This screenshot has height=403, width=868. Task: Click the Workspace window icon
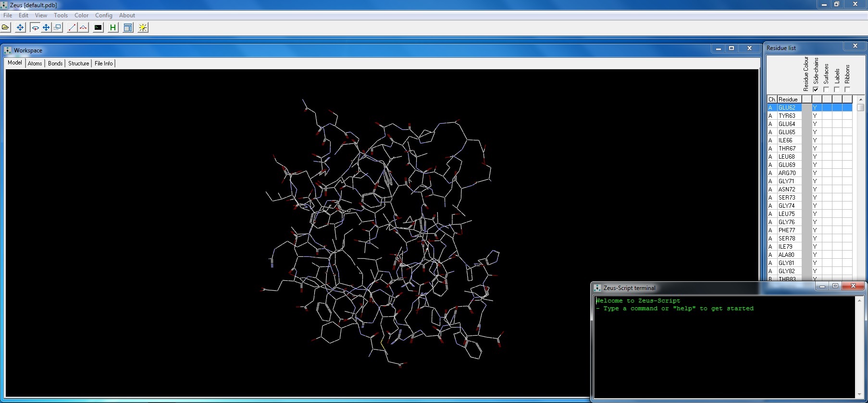pyautogui.click(x=8, y=50)
